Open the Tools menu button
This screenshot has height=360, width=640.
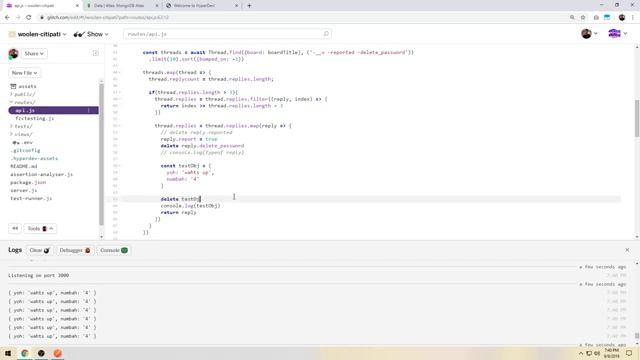pos(40,229)
